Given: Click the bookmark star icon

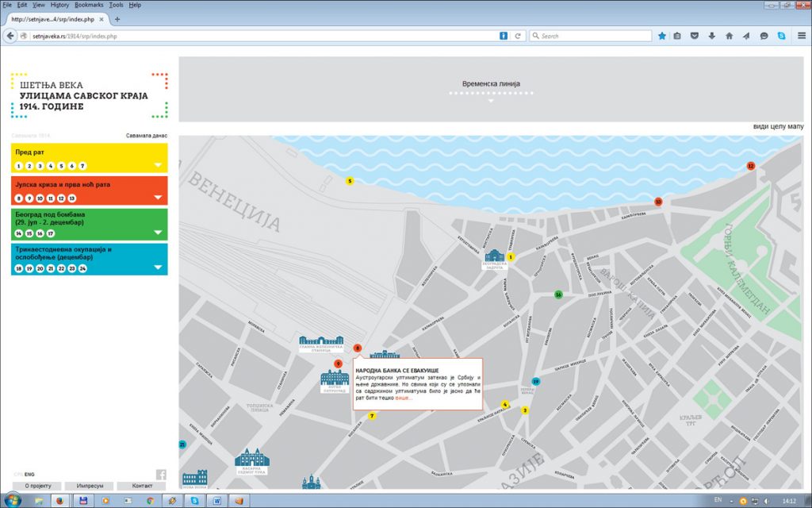Looking at the screenshot, I should 661,36.
